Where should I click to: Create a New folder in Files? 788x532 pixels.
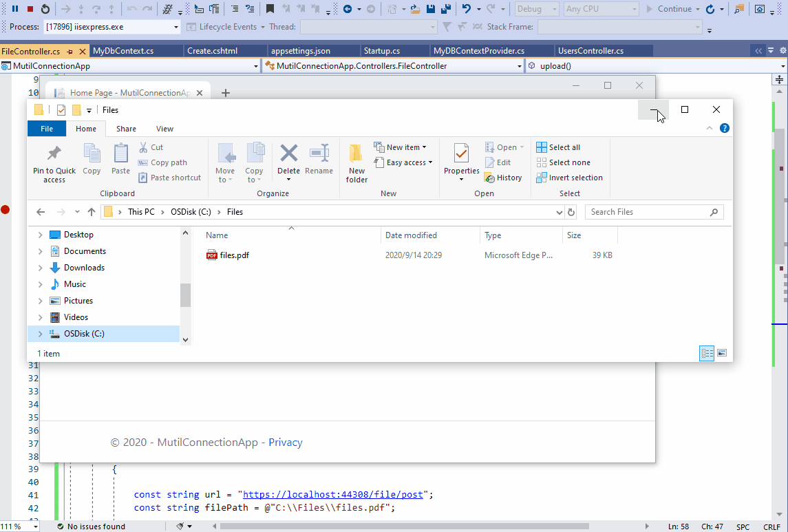click(x=356, y=163)
